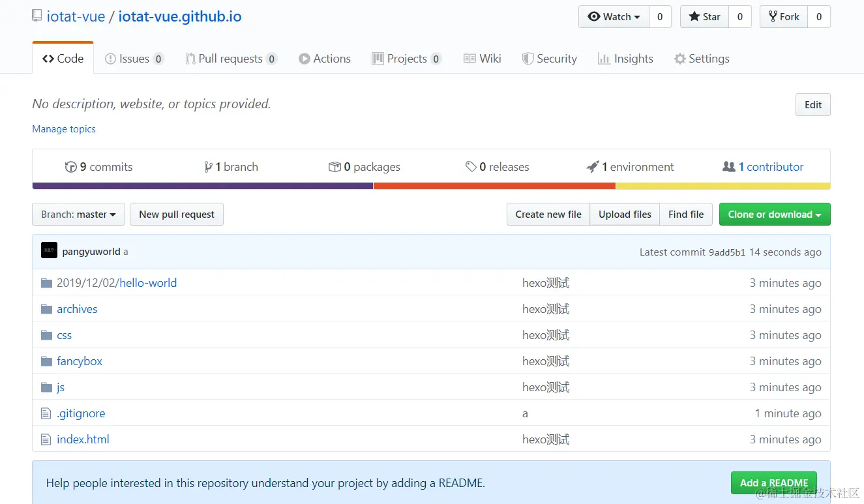
Task: Open the Watch dropdown
Action: tap(614, 17)
